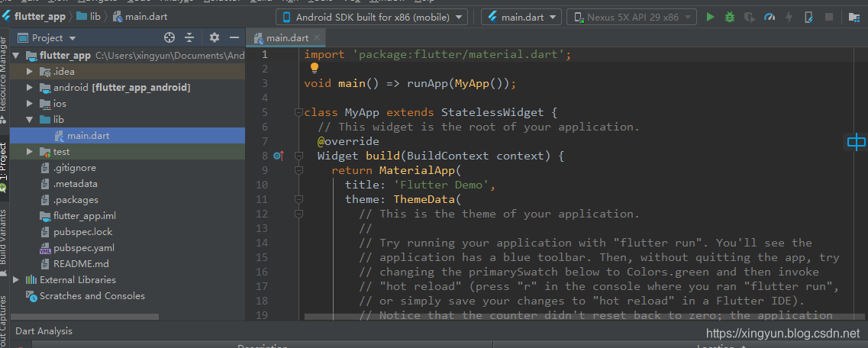Expand the ios folder arrow
Image resolution: width=868 pixels, height=348 pixels.
[30, 104]
